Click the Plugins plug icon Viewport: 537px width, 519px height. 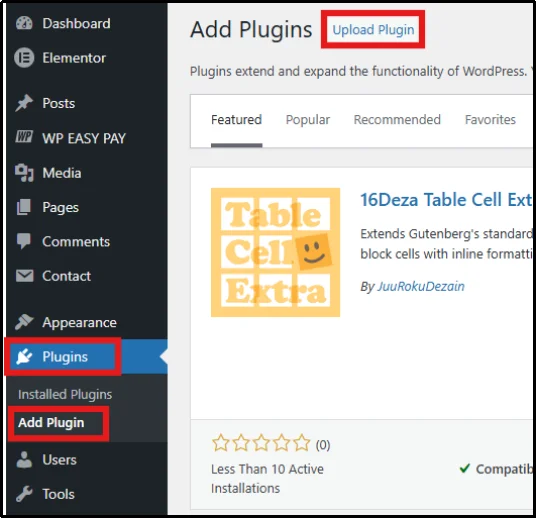pos(24,357)
